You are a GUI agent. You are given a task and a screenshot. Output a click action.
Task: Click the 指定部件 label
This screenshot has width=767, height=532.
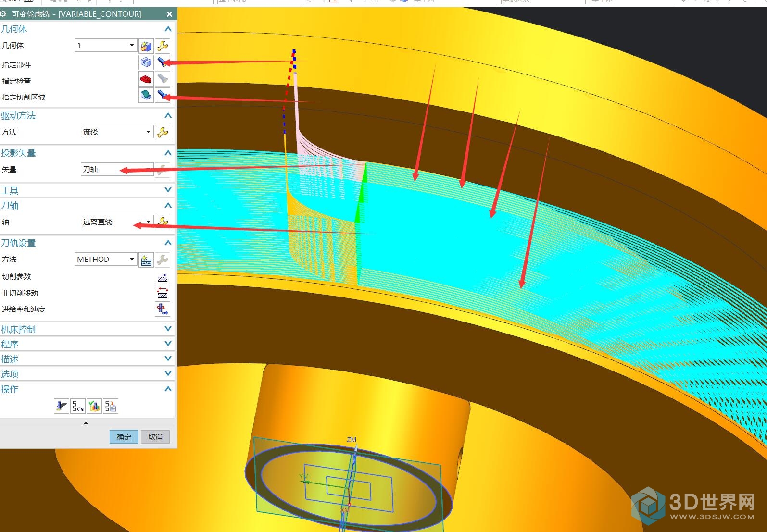pos(16,64)
